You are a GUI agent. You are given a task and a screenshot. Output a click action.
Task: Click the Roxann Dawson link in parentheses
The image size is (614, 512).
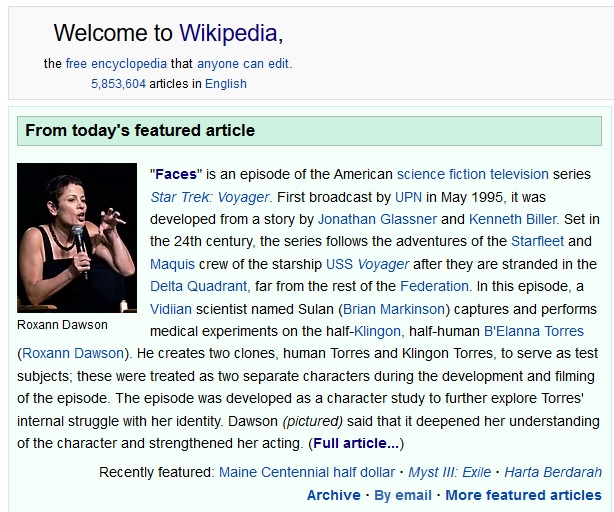point(73,353)
